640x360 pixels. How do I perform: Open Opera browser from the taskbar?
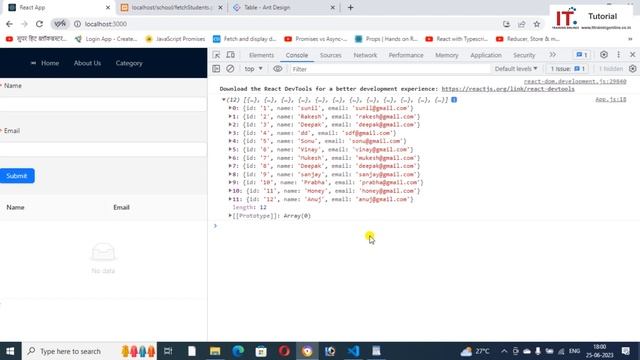click(284, 351)
